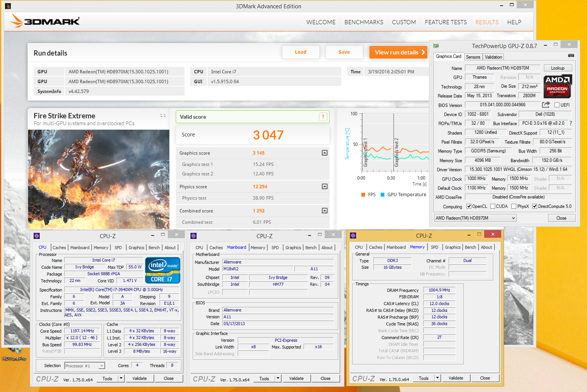Click the GPU-Z Name field AMD Radeon HD8970M
Screen dimensions: 587x392
[x=503, y=68]
